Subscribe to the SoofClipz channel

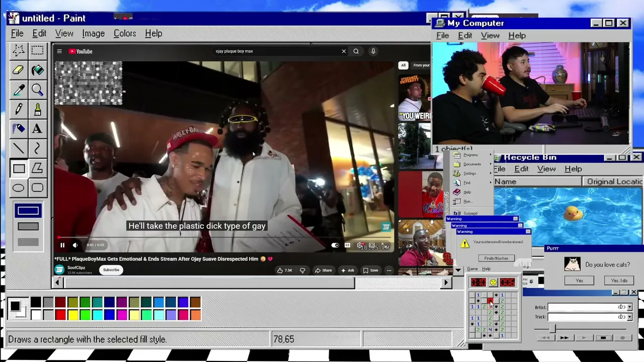[111, 270]
